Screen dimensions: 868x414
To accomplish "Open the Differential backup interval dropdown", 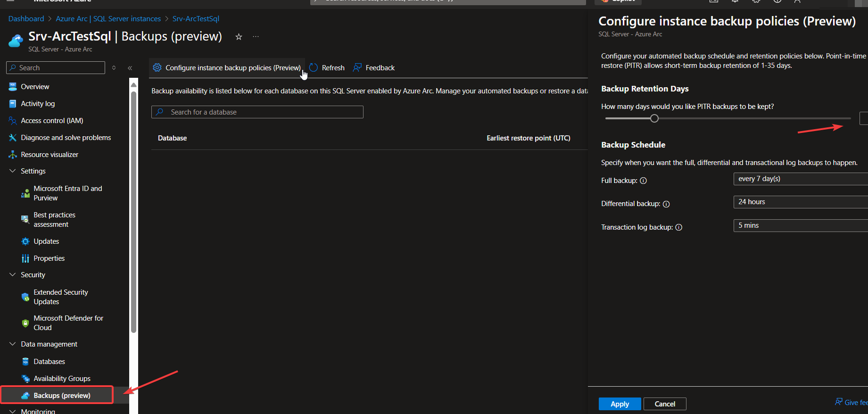I will [800, 202].
